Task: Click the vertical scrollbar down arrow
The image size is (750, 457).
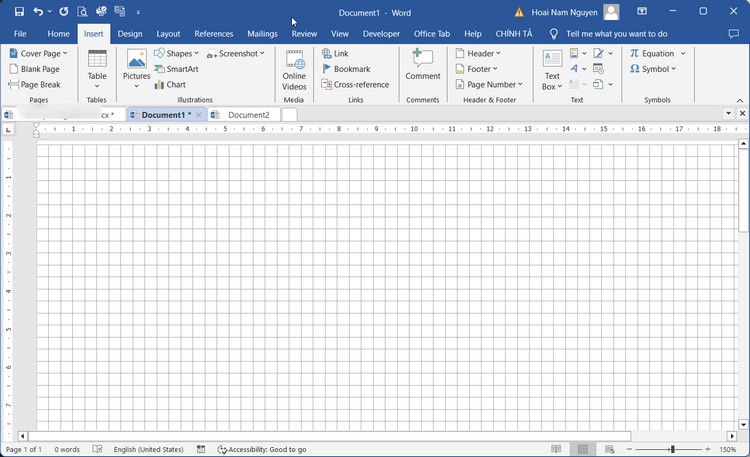Action: coord(743,424)
